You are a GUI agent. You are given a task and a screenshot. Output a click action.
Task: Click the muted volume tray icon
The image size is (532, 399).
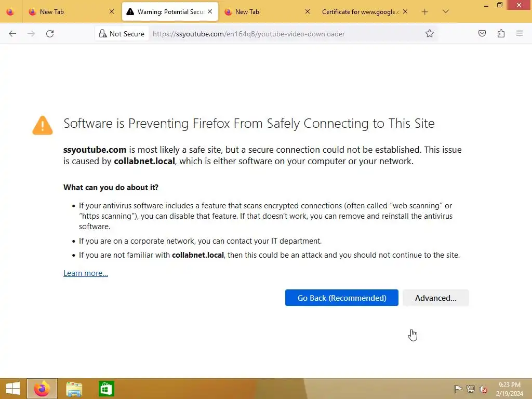(x=483, y=389)
